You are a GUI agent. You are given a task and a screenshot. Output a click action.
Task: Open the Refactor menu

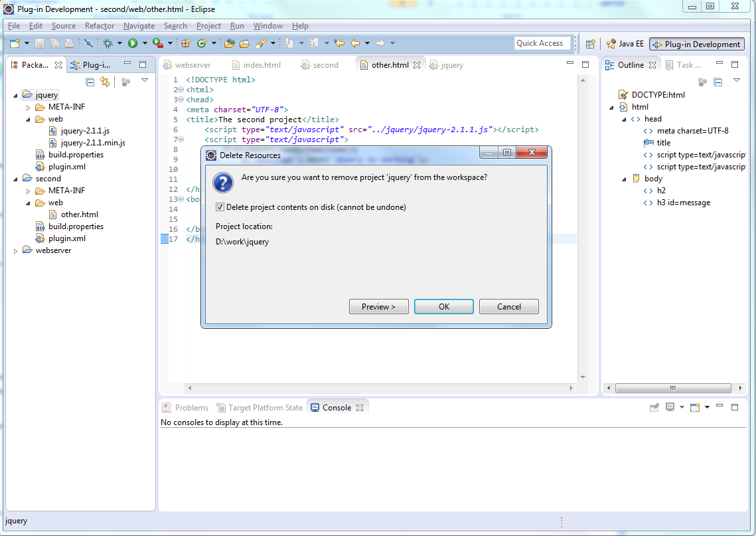pyautogui.click(x=100, y=25)
